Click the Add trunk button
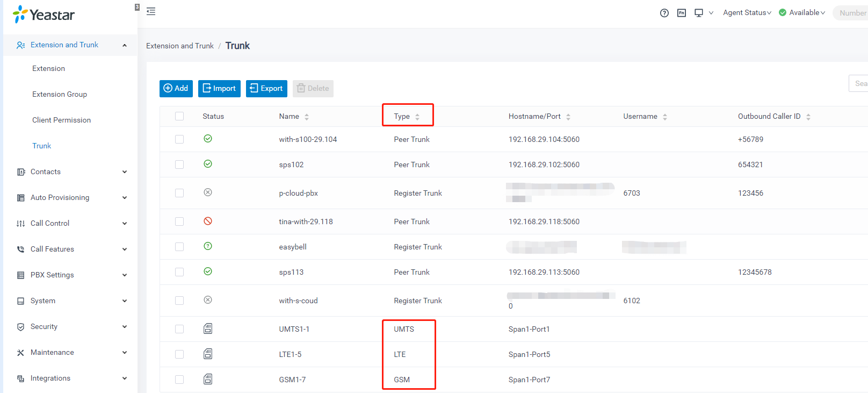This screenshot has width=868, height=393. pyautogui.click(x=176, y=89)
